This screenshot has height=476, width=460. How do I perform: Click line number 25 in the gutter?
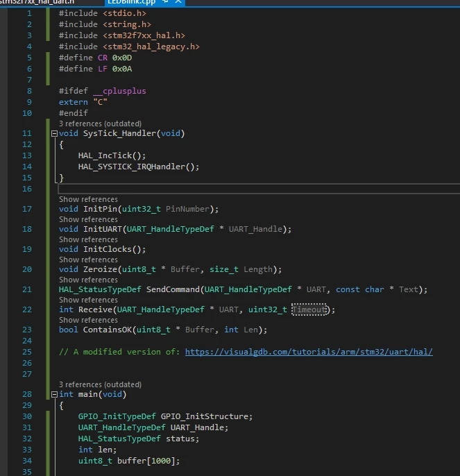point(27,352)
